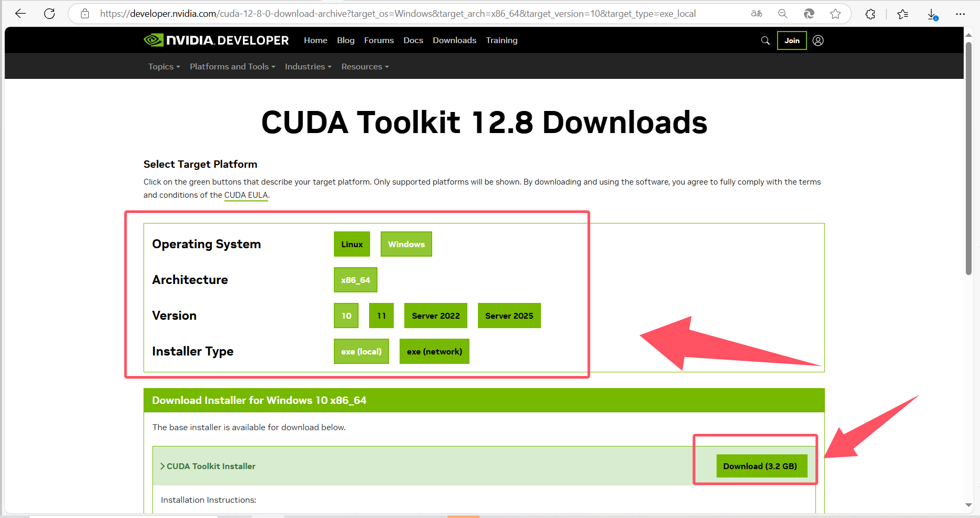Screen dimensions: 980x518
Task: Open the Downloads nav item
Action: pos(454,40)
